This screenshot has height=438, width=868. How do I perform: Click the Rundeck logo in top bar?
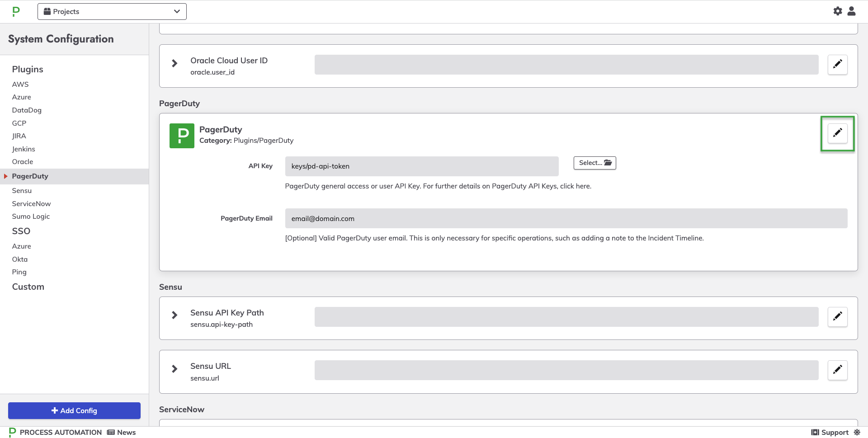16,11
